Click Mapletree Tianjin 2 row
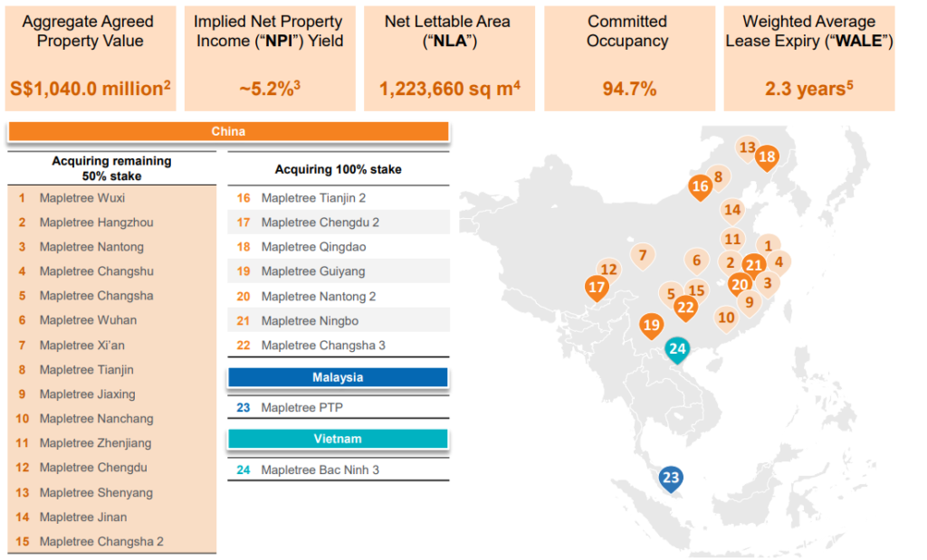This screenshot has width=927, height=560. (x=339, y=198)
